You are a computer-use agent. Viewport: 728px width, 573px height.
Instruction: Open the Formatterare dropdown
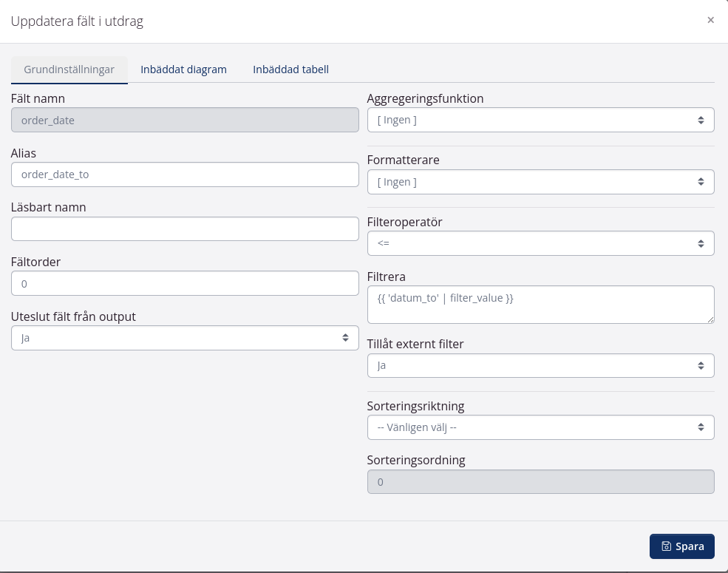(x=540, y=181)
